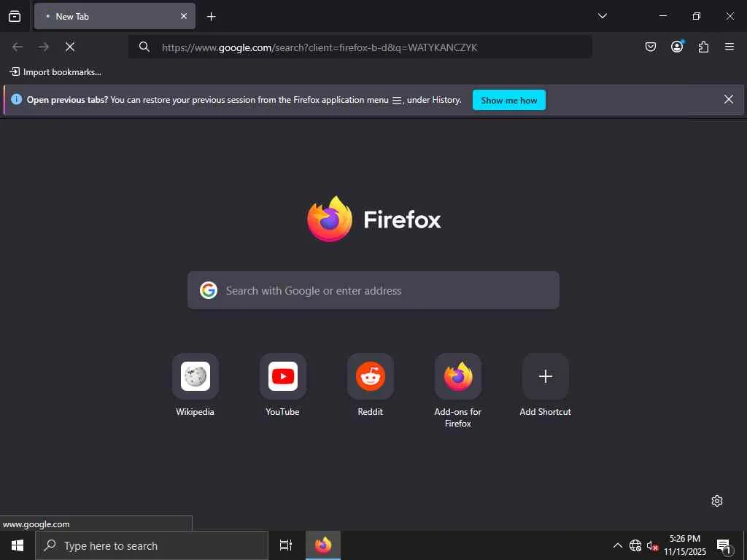Image resolution: width=747 pixels, height=560 pixels.
Task: Click the Firefox taskbar icon
Action: pos(323,545)
